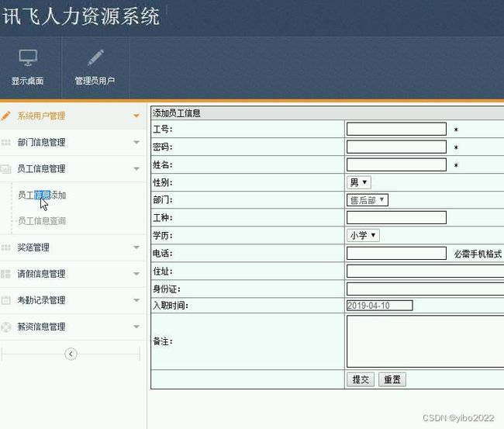Focus the 身份证 input field
504x429 pixels.
[425, 289]
